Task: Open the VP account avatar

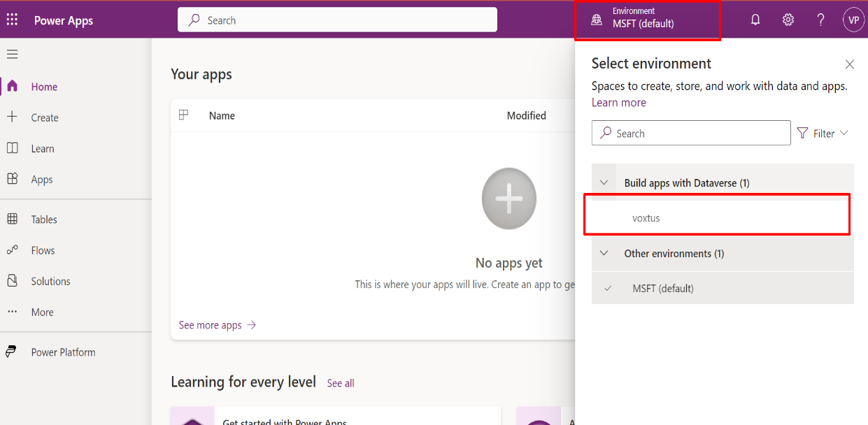Action: pos(853,20)
